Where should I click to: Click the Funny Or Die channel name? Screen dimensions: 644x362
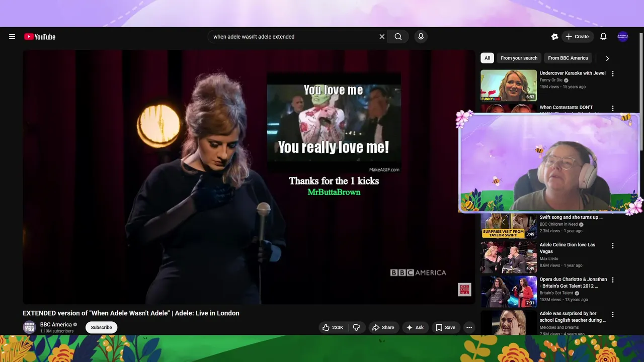pos(551,80)
